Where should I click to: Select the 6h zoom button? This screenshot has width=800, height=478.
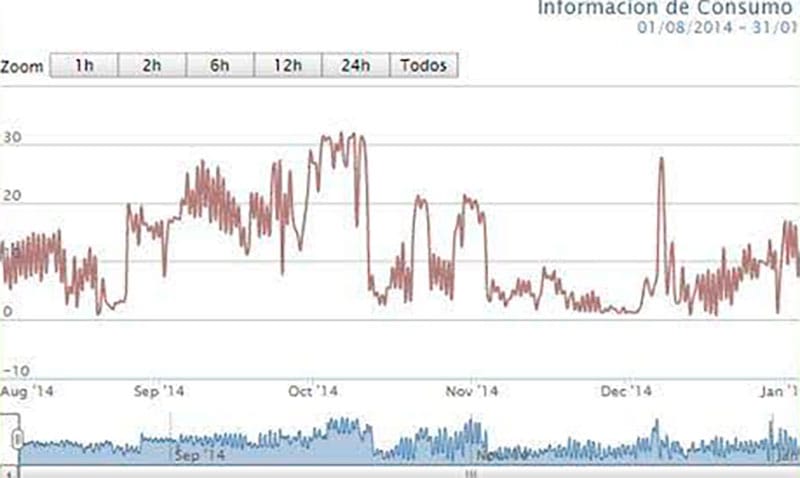click(x=220, y=66)
